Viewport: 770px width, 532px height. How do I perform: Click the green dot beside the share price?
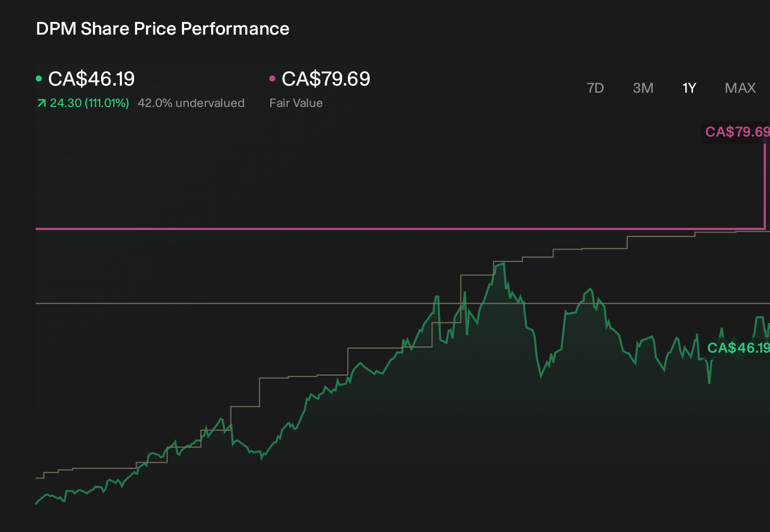tap(39, 78)
